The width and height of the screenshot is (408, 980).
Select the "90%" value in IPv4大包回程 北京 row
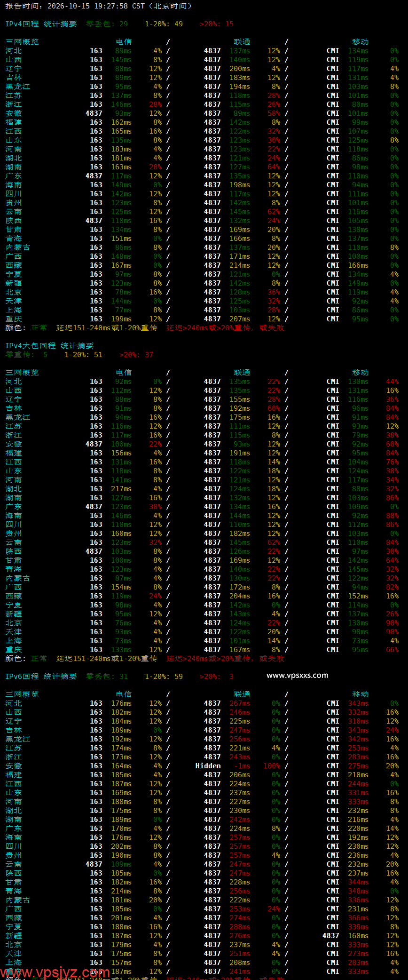pos(392,623)
